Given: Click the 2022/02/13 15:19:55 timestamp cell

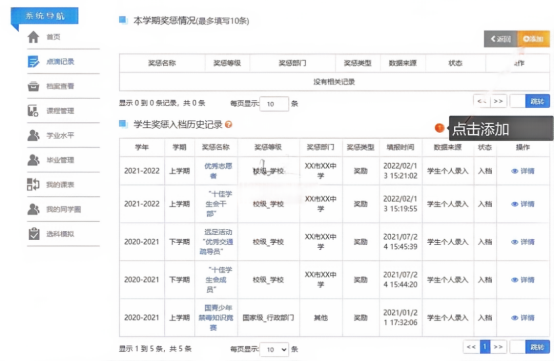Looking at the screenshot, I should pos(400,204).
